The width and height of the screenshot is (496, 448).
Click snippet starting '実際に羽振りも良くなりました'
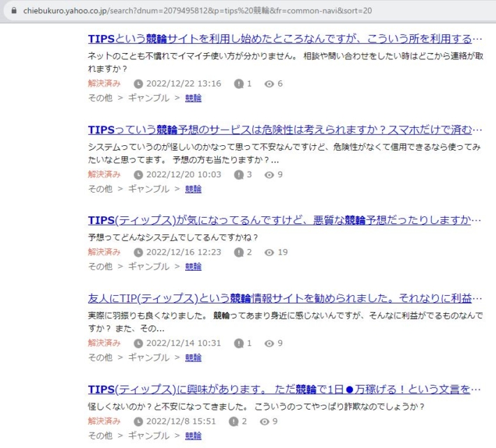285,322
